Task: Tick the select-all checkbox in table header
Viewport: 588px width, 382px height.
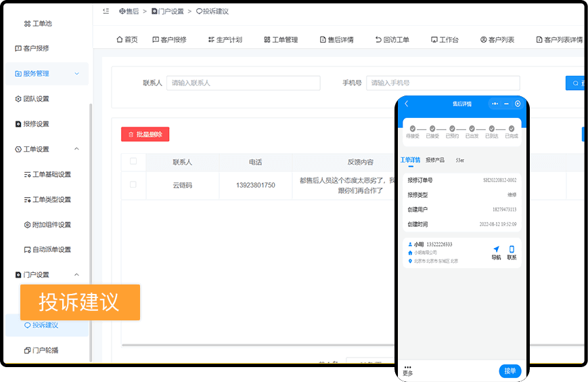Action: [x=133, y=161]
